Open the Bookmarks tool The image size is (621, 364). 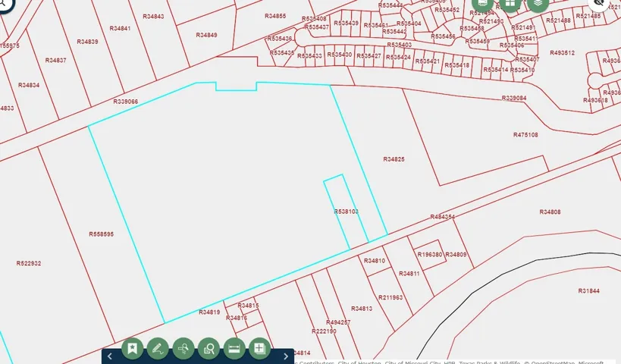[132, 349]
